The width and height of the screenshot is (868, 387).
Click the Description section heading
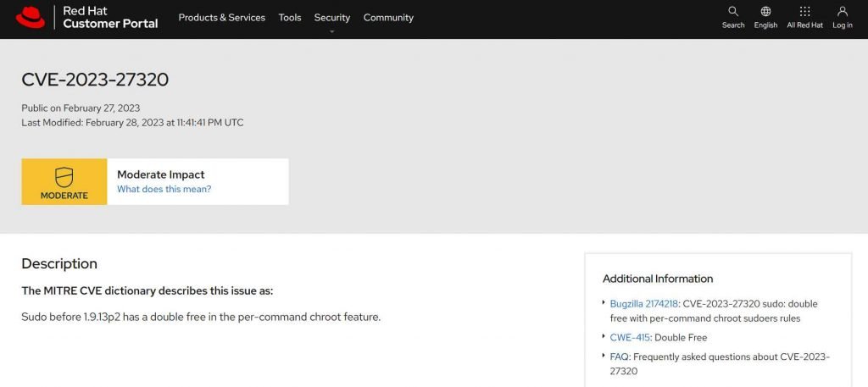tap(59, 263)
